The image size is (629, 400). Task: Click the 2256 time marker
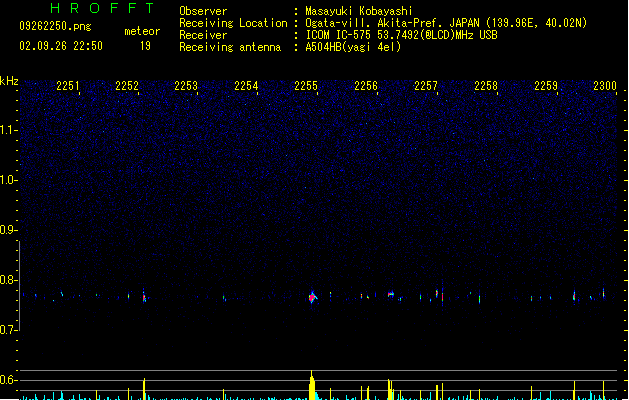point(366,86)
